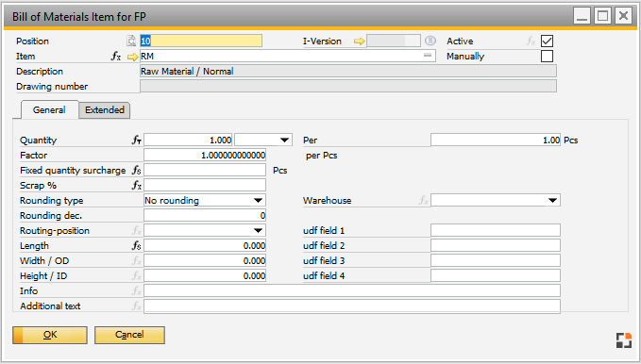Click the greyed fx icon beside Info
Screen dimensions: 641x364
click(137, 290)
